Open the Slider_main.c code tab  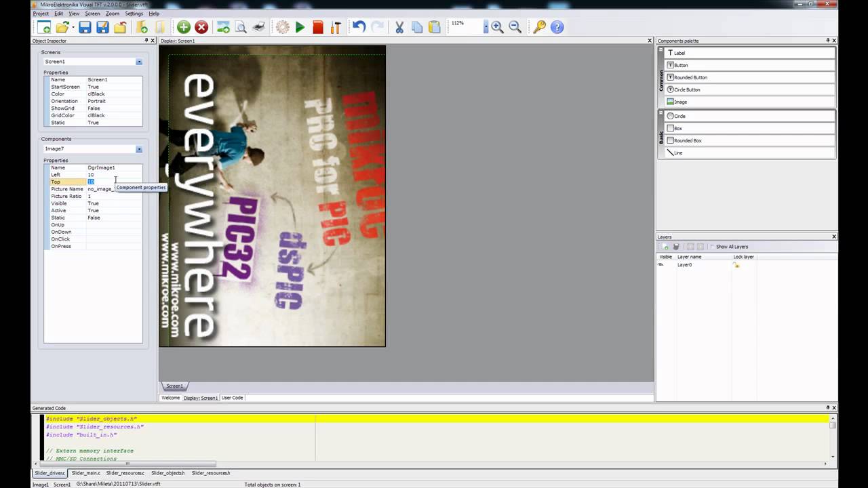pos(86,473)
